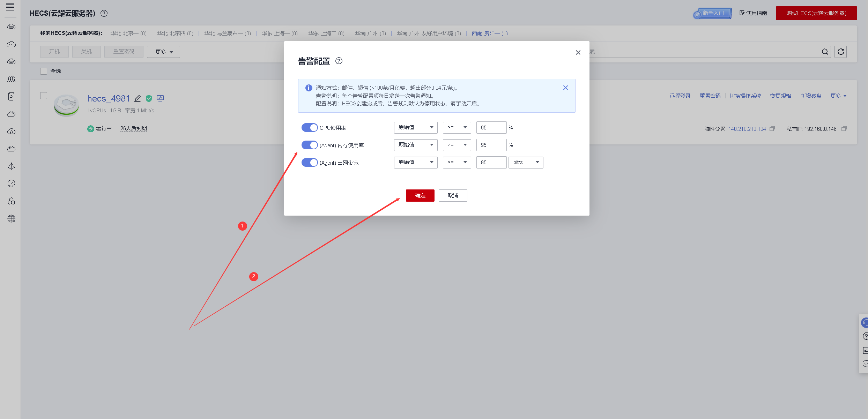This screenshot has height=419, width=868.
Task: Click the refresh icon next to search bar
Action: [x=840, y=52]
